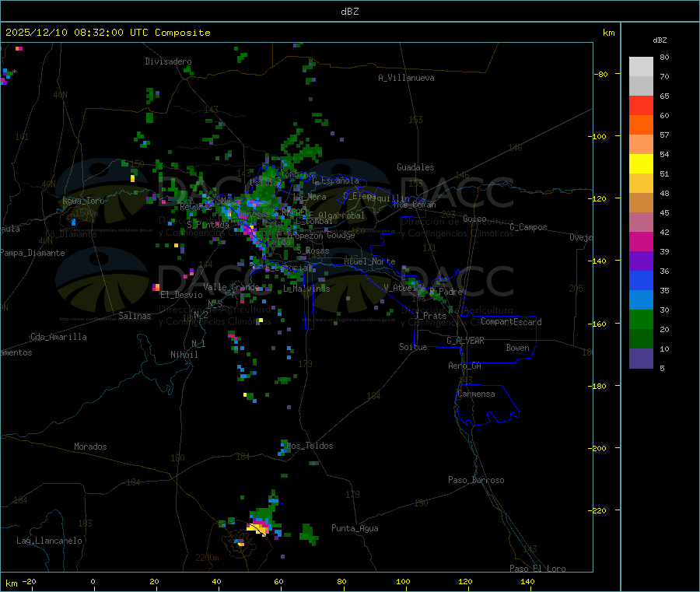The height and width of the screenshot is (592, 700).
Task: Click the dark purple 5 dBZ swatch
Action: 641,359
